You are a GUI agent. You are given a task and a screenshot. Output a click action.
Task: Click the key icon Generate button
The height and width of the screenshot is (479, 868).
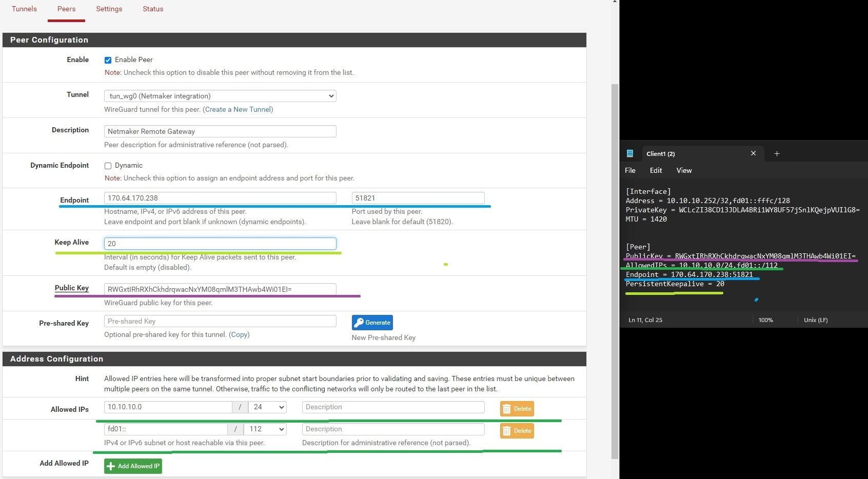[372, 323]
